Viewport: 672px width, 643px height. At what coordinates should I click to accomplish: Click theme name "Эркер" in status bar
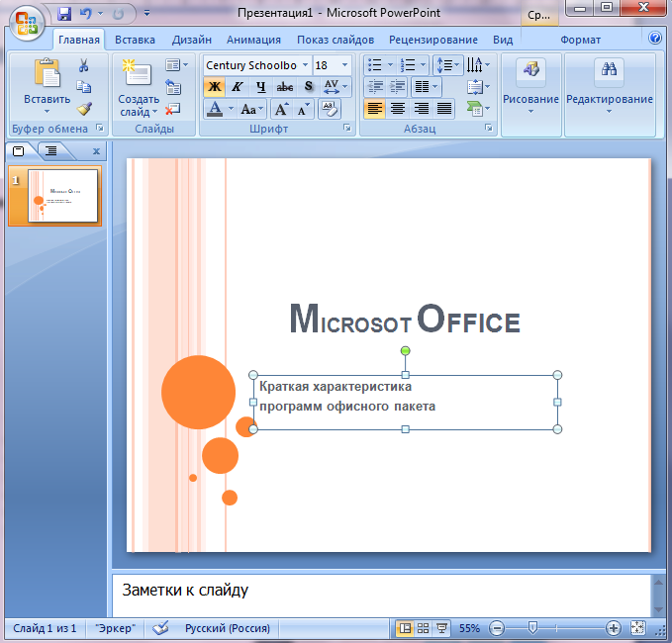pos(115,628)
